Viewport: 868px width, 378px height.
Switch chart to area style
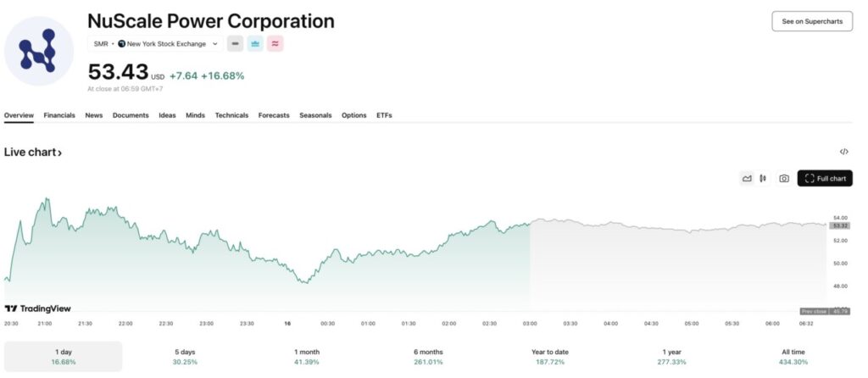click(x=747, y=178)
